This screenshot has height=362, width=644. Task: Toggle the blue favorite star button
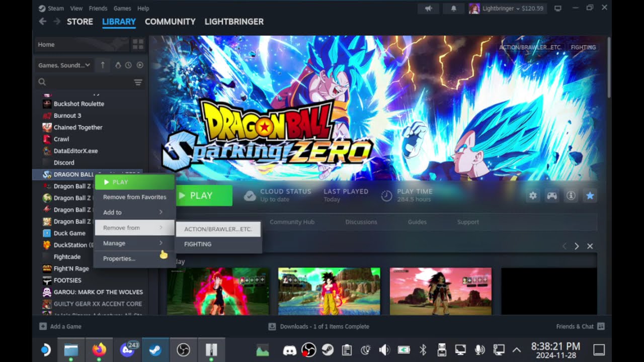pos(590,196)
